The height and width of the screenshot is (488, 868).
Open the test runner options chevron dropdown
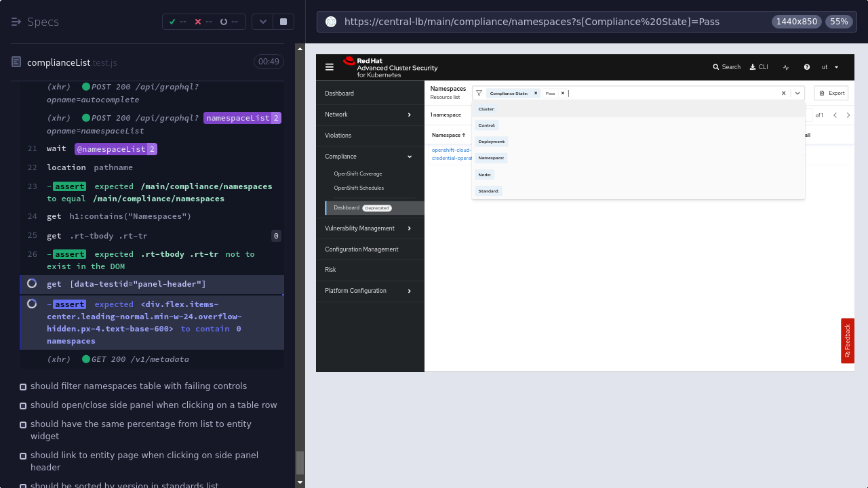(262, 22)
